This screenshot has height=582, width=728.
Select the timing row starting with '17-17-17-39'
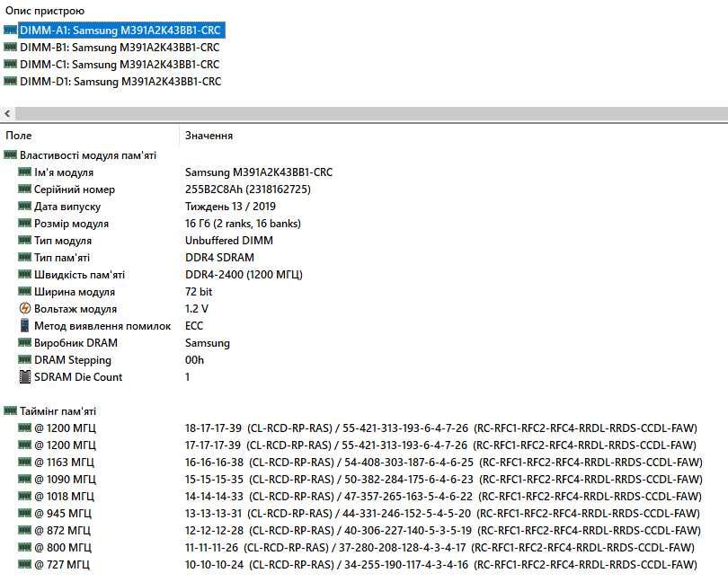tap(440, 445)
